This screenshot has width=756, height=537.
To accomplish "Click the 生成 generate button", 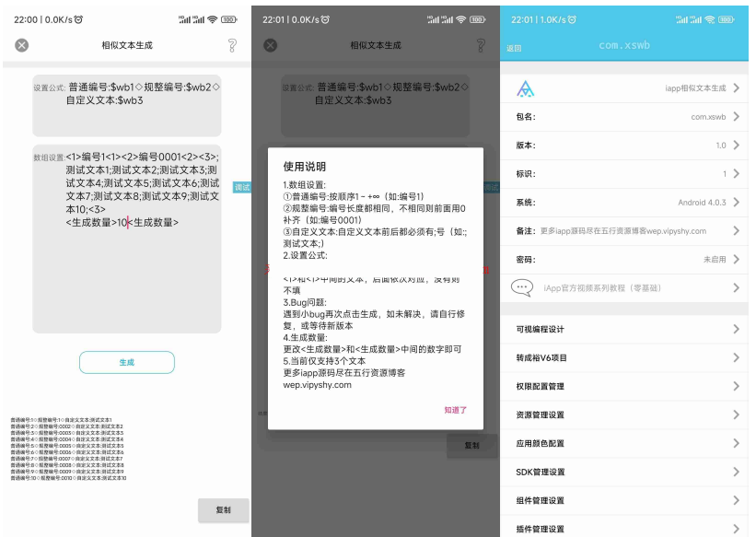I will [x=126, y=362].
